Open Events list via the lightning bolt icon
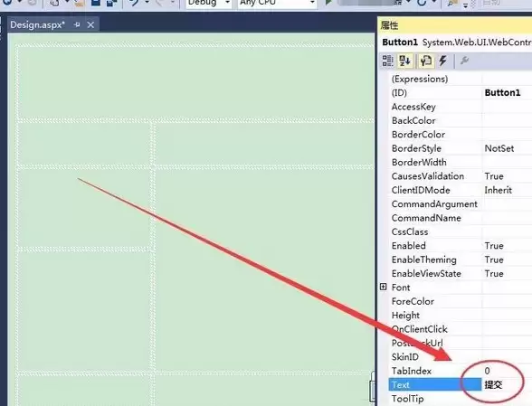The image size is (532, 406). point(442,61)
